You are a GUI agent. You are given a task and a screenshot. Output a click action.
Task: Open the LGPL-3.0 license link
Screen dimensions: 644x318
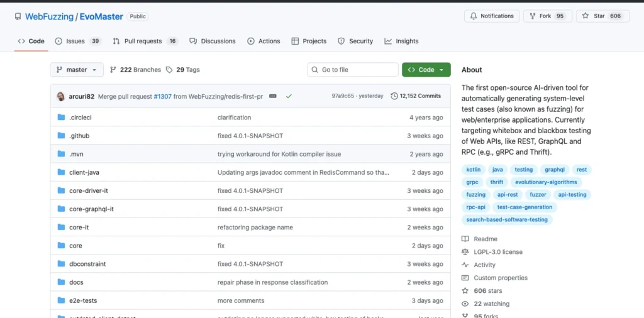[492, 252]
